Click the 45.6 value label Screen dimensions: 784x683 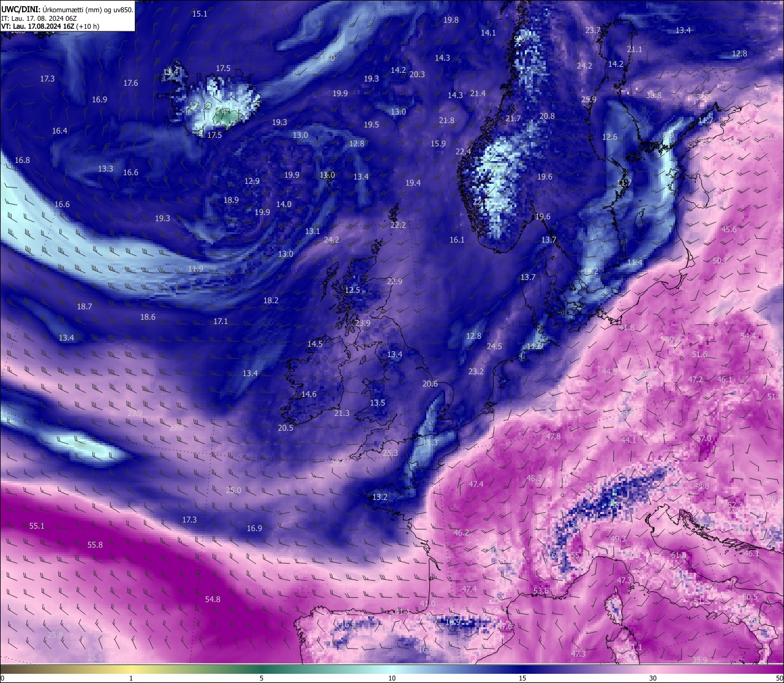pos(729,229)
